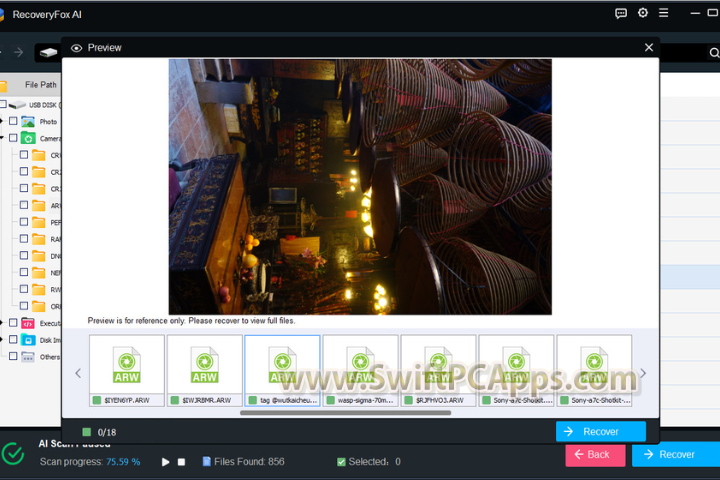The image size is (720, 480).
Task: Click the search magnifier icon
Action: coord(714,53)
